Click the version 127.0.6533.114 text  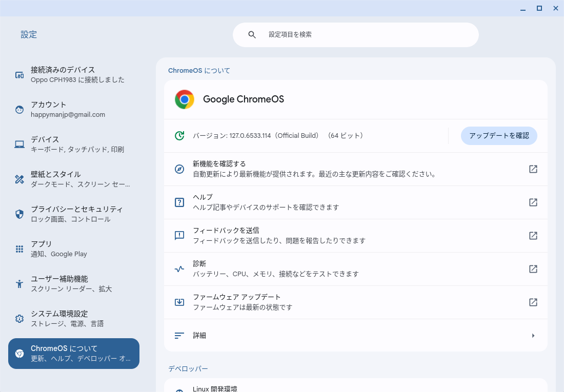pyautogui.click(x=278, y=136)
